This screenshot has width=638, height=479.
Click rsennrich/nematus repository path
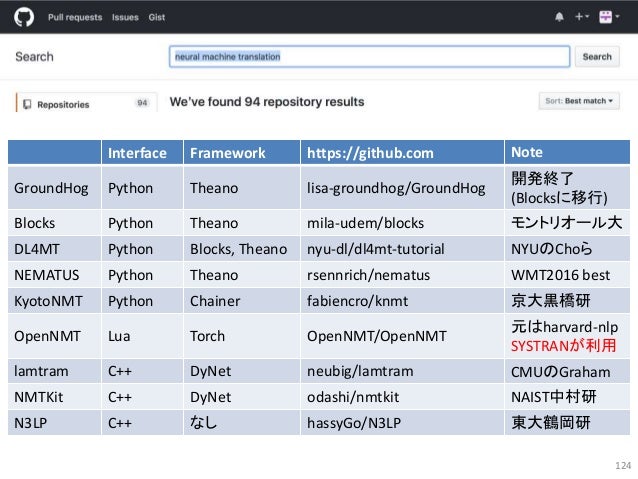[x=368, y=275]
